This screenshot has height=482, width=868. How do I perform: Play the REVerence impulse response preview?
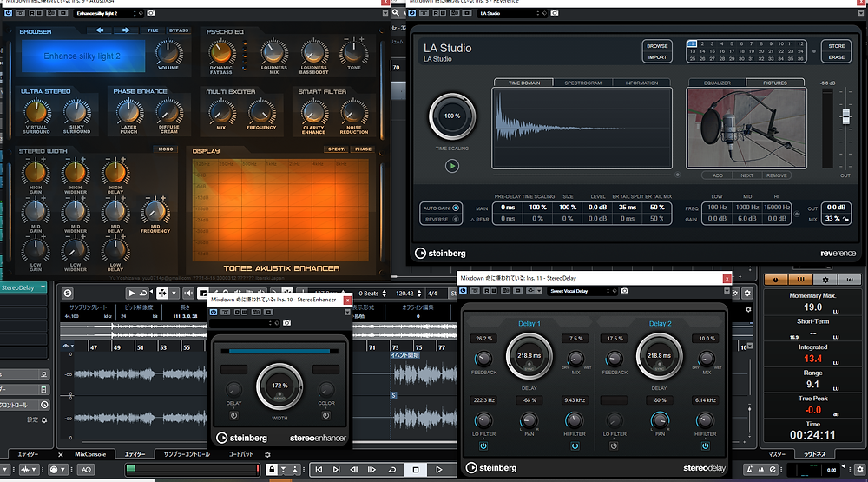tap(451, 166)
